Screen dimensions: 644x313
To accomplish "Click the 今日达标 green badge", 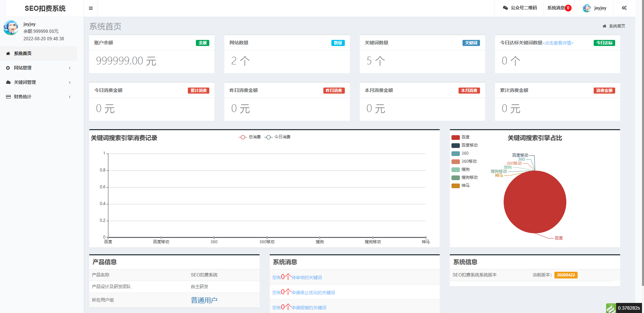I will pos(604,43).
